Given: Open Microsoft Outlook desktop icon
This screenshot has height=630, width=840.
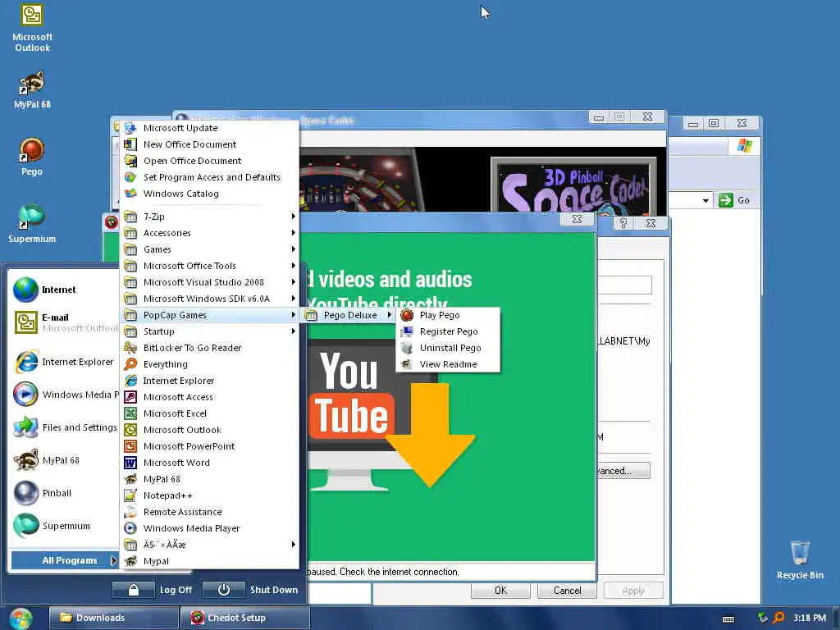Looking at the screenshot, I should pos(32,28).
